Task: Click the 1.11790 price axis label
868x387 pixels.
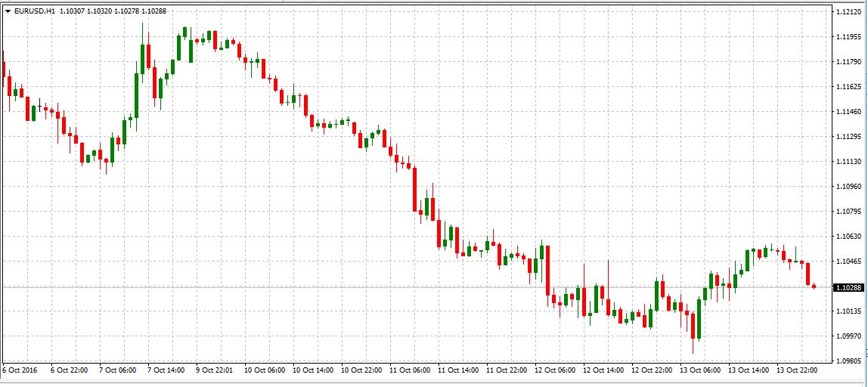Action: click(x=849, y=61)
